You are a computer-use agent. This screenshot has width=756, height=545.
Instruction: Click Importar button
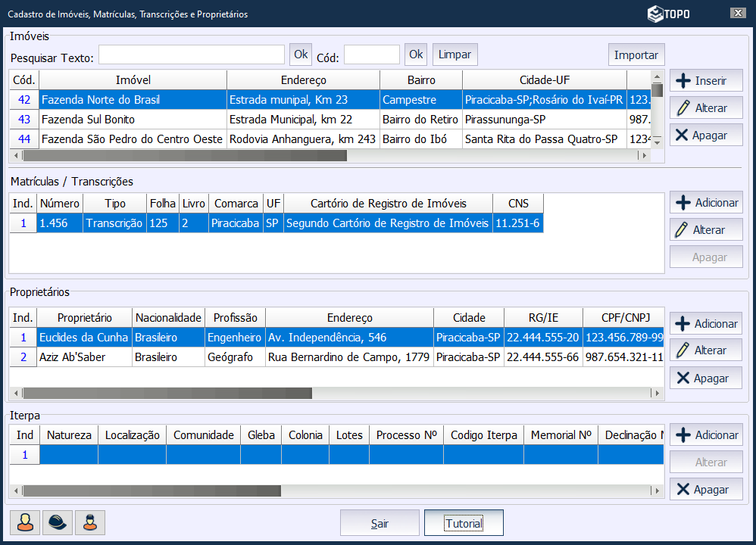[x=636, y=54]
